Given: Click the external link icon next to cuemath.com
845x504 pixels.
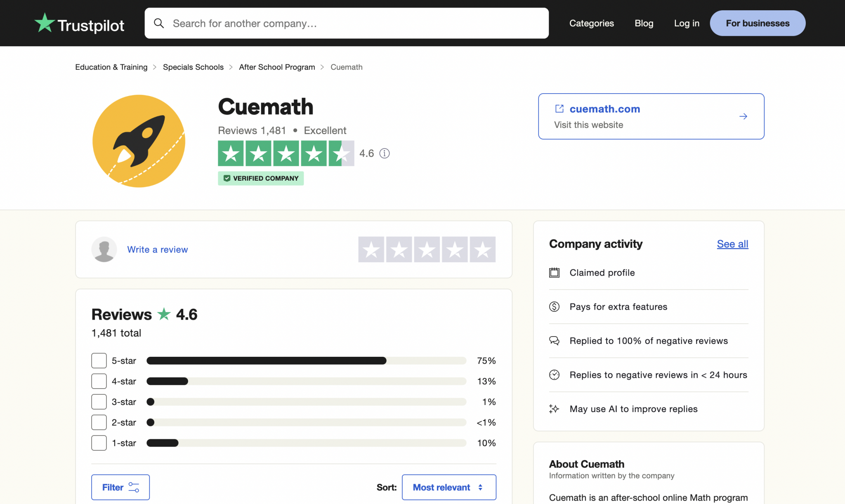Looking at the screenshot, I should coord(559,108).
